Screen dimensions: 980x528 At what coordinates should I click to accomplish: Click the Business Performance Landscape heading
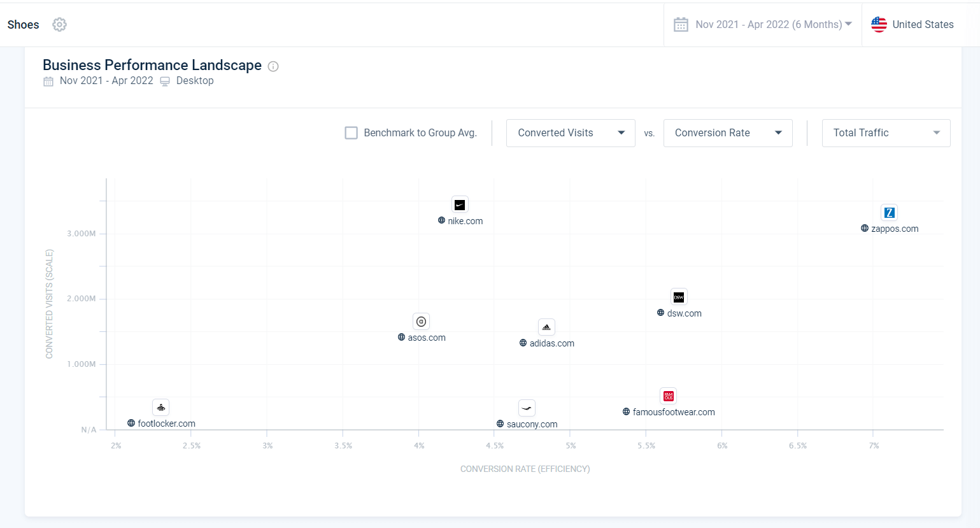click(x=152, y=65)
